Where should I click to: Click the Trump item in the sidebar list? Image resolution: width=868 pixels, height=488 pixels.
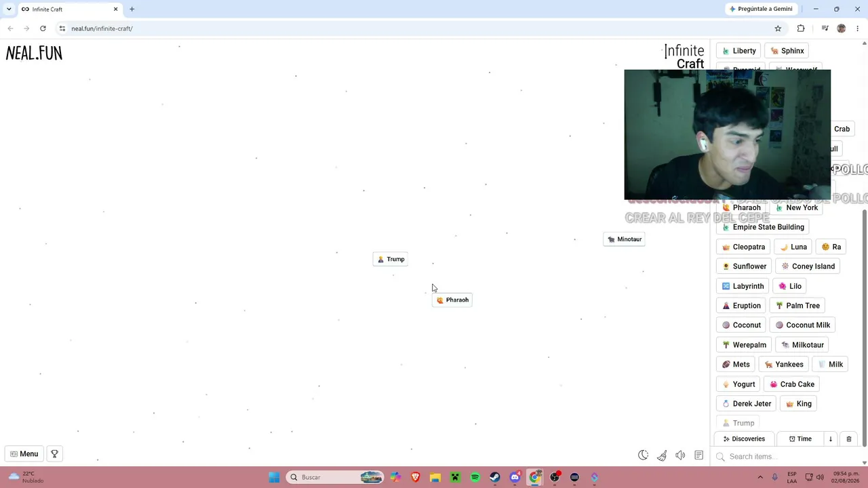(738, 424)
